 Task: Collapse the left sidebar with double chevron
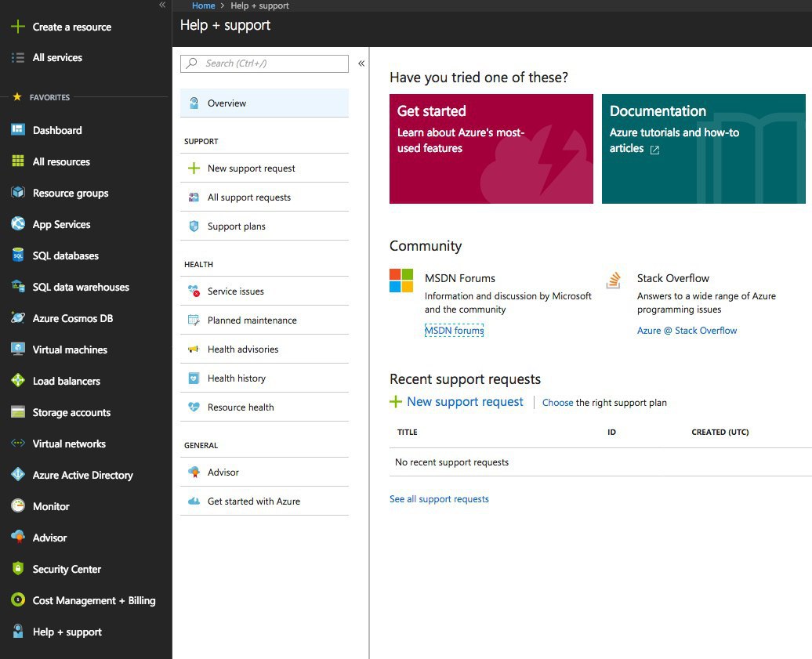tap(162, 5)
